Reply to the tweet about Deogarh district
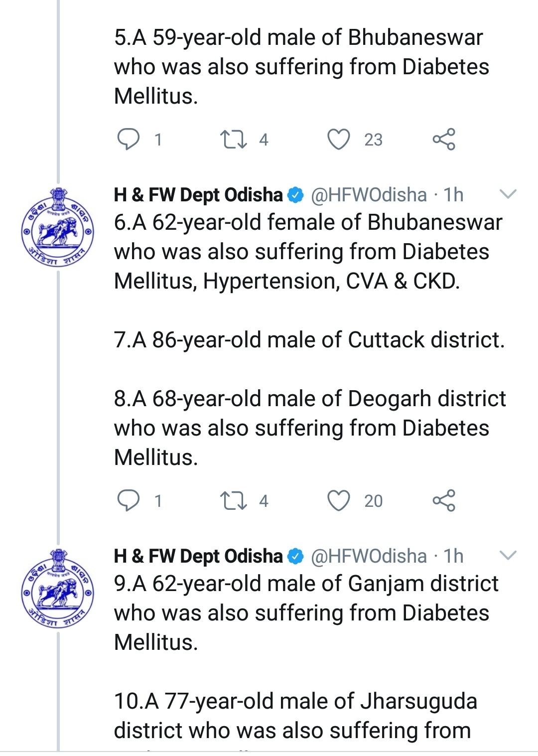This screenshot has height=756, width=538. point(129,500)
